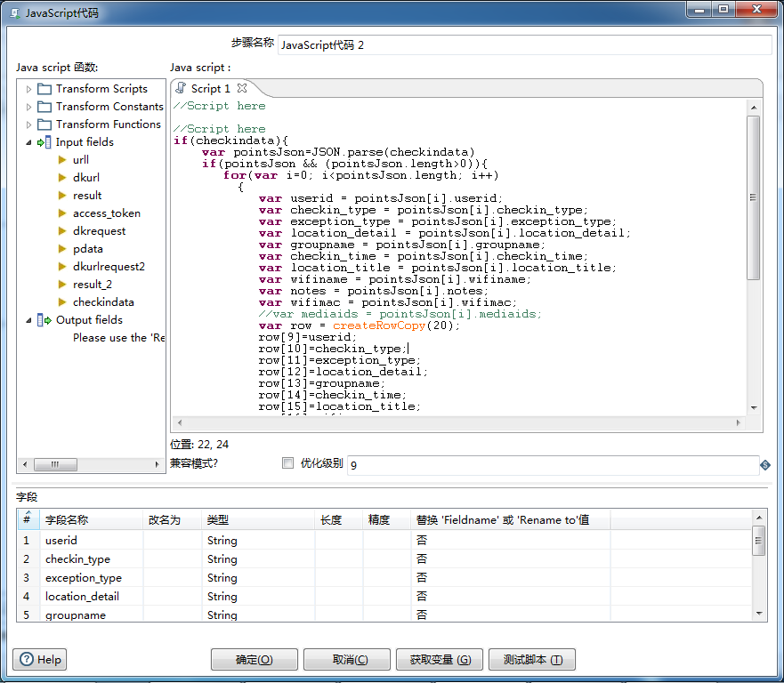Click the script editor vertical scrollbar thumb

click(754, 197)
